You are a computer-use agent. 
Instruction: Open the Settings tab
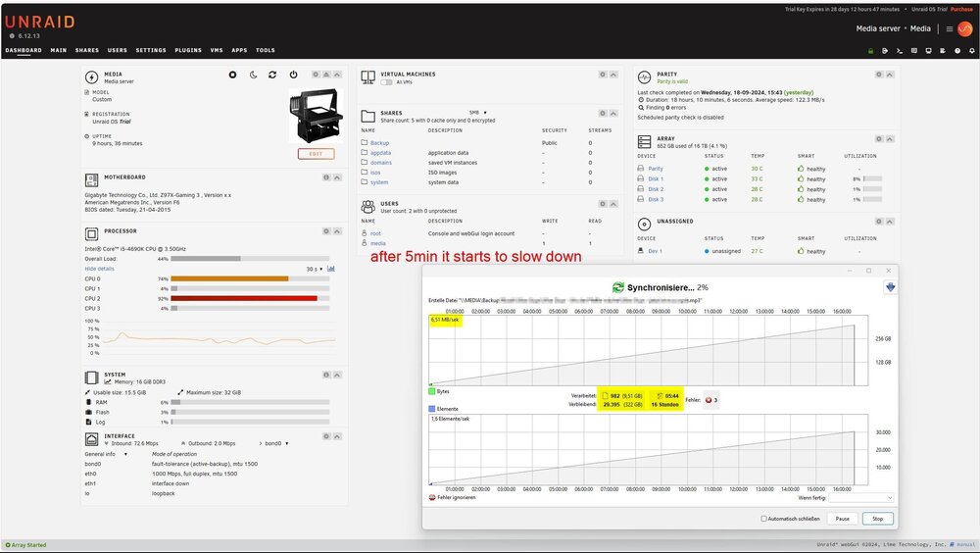pos(151,51)
